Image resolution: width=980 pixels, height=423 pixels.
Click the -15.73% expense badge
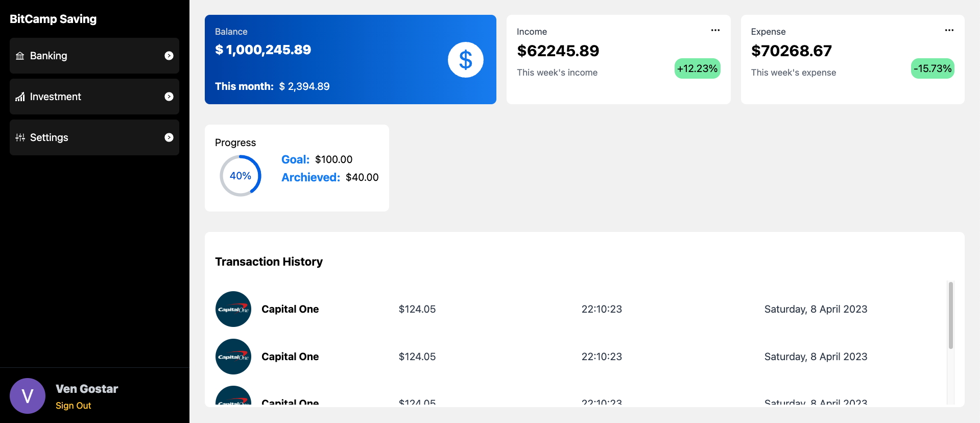click(x=933, y=68)
